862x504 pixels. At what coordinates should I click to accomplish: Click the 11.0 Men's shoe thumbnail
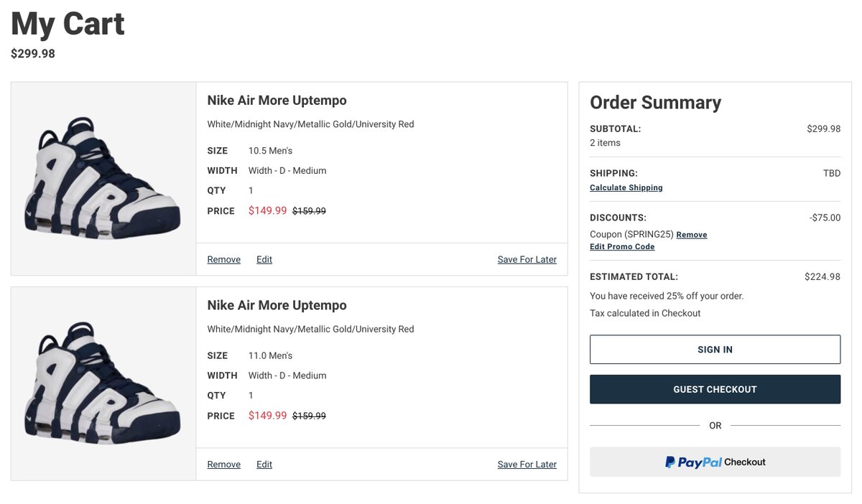pyautogui.click(x=103, y=383)
